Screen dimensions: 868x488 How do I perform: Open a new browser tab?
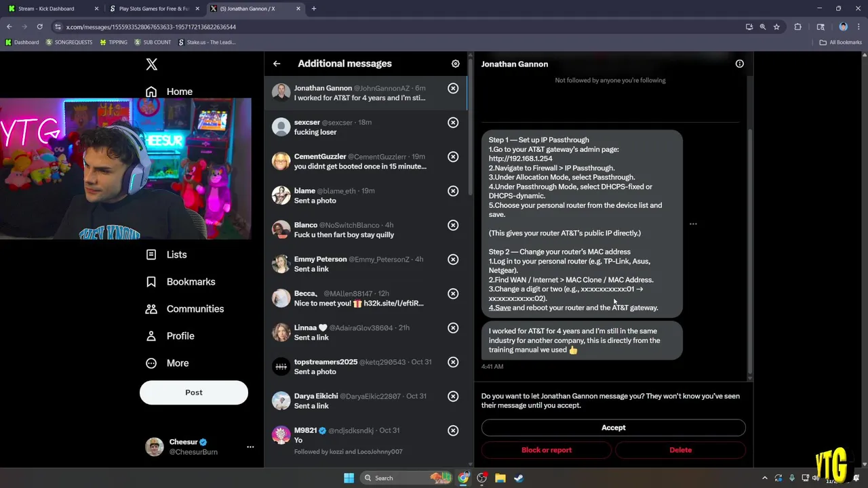pyautogui.click(x=314, y=9)
